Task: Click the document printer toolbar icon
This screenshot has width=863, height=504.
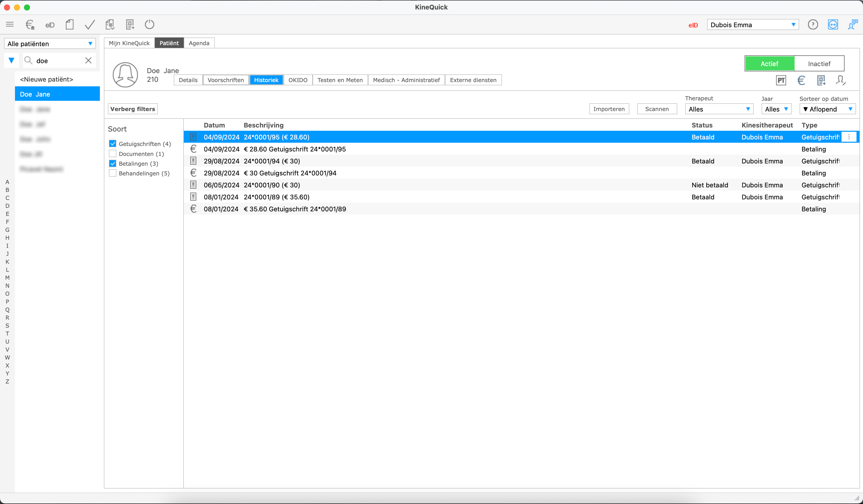Action: [x=110, y=24]
